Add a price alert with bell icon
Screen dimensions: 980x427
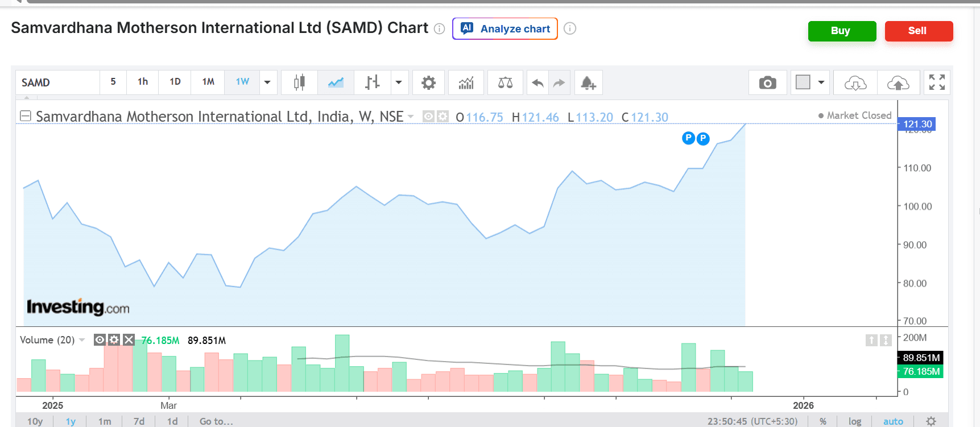coord(588,83)
